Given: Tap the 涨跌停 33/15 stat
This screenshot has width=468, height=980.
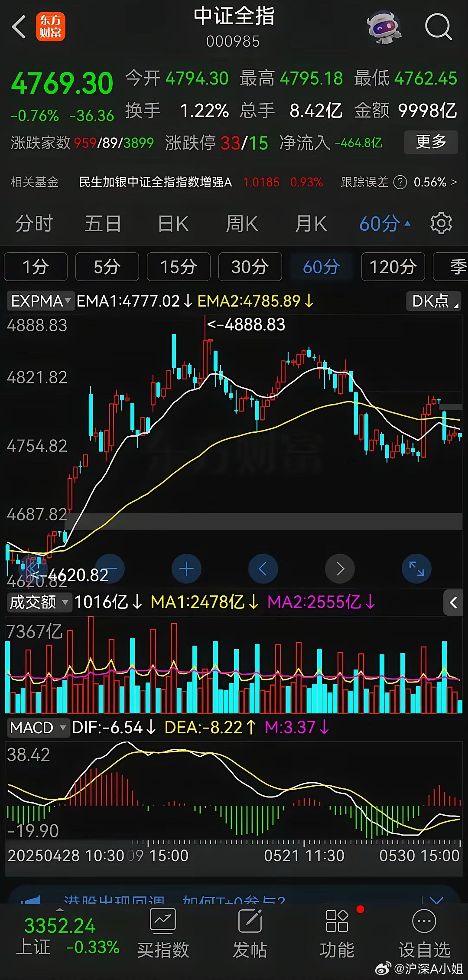Looking at the screenshot, I should [x=216, y=143].
